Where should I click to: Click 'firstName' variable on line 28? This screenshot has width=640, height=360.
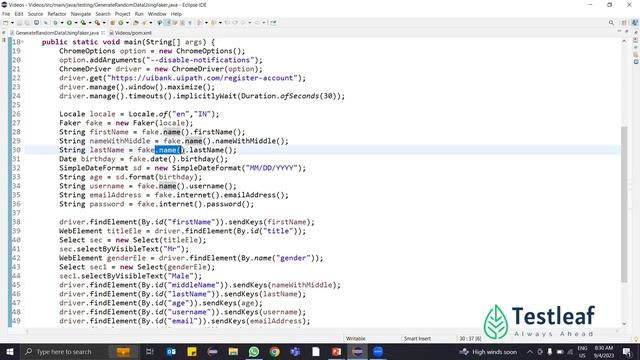pyautogui.click(x=109, y=132)
